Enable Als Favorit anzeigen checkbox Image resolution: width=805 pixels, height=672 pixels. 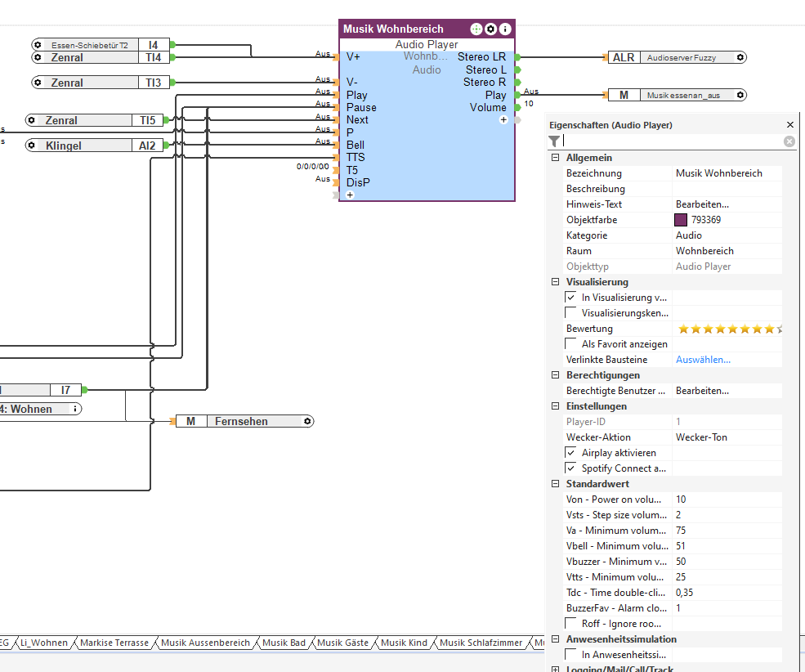coord(570,344)
